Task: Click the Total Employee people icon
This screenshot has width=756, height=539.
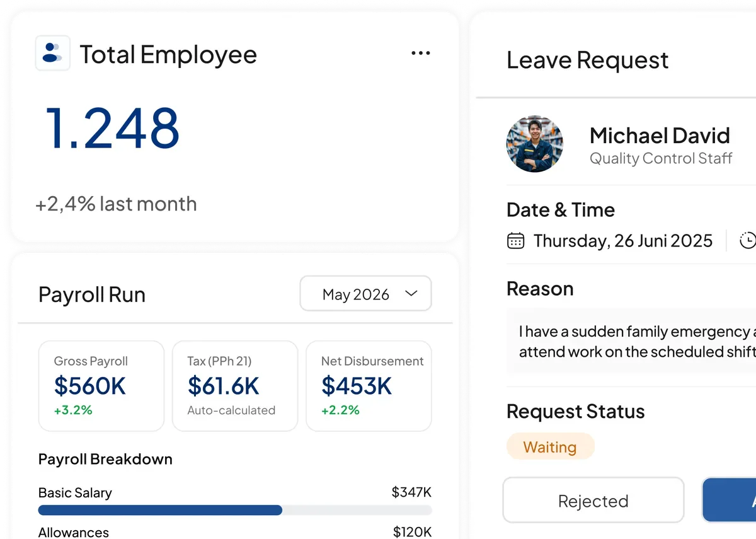Action: 52,53
